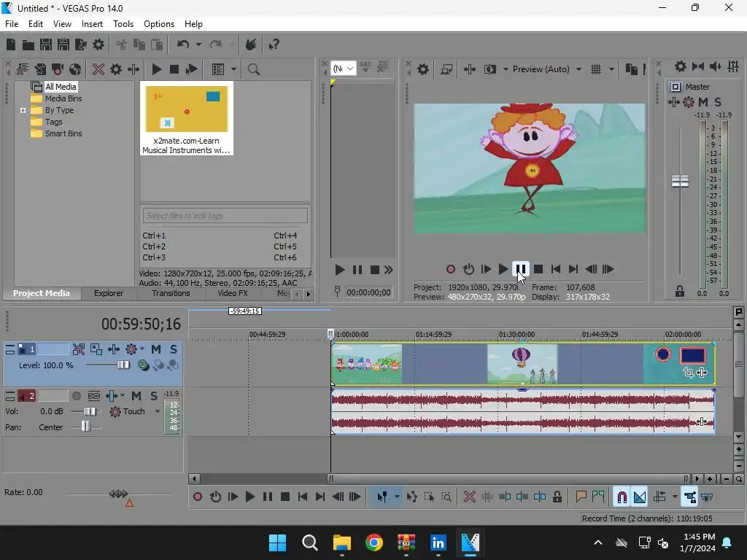This screenshot has height=560, width=747.
Task: Pause playback in the video preview
Action: (x=521, y=269)
